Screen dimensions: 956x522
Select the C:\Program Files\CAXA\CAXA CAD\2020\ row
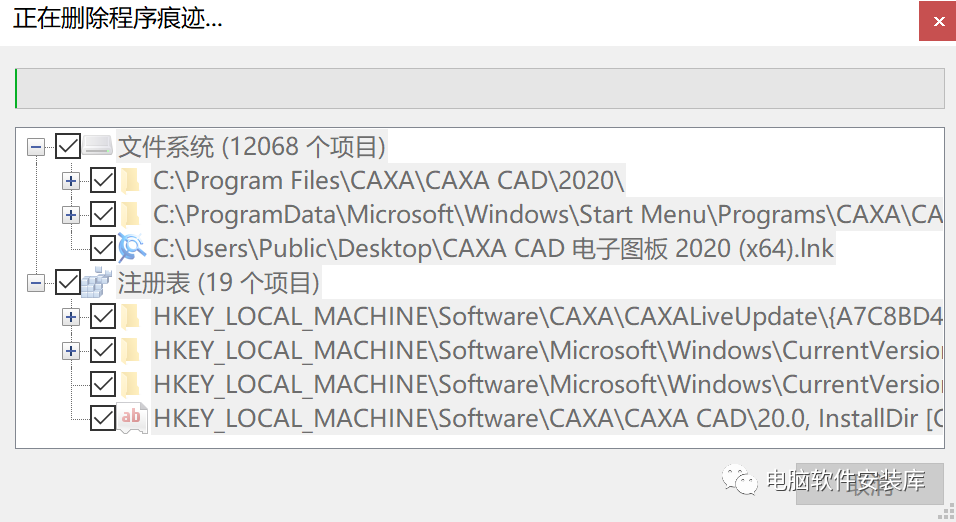click(389, 181)
